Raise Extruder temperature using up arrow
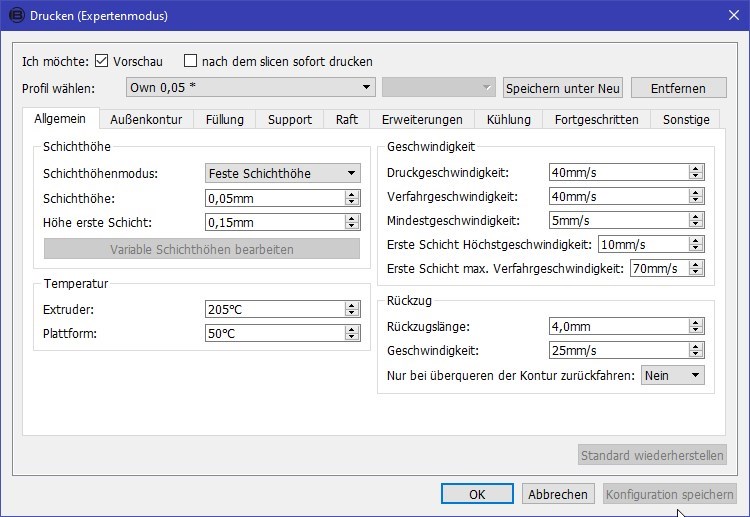Image resolution: width=750 pixels, height=517 pixels. (352, 305)
